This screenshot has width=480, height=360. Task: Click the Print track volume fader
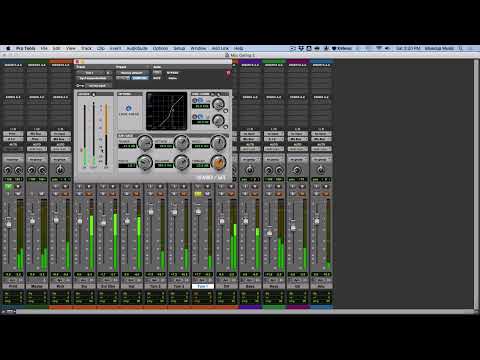pyautogui.click(x=9, y=223)
